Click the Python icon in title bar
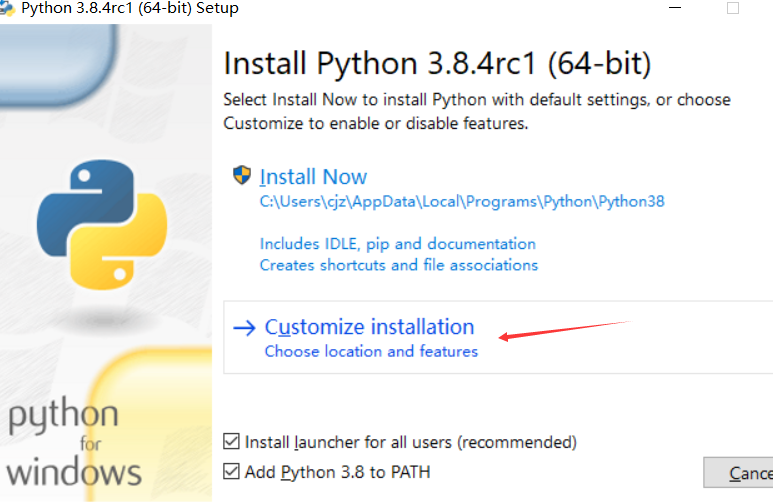The height and width of the screenshot is (502, 773). coord(7,8)
